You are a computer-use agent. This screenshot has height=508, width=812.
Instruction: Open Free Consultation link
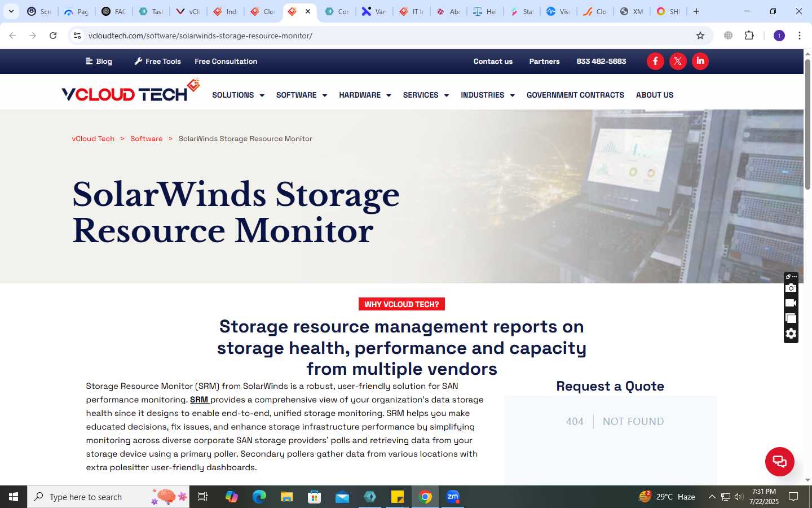tap(226, 62)
